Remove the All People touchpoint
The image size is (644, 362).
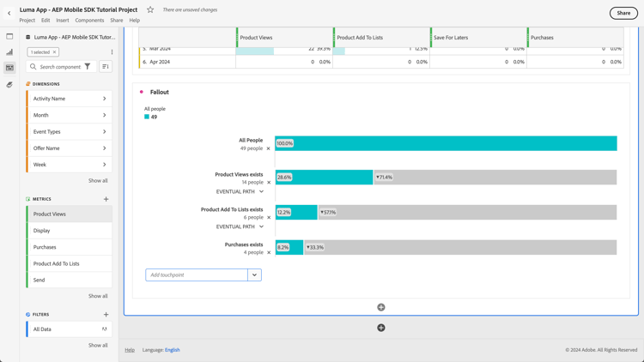point(269,148)
